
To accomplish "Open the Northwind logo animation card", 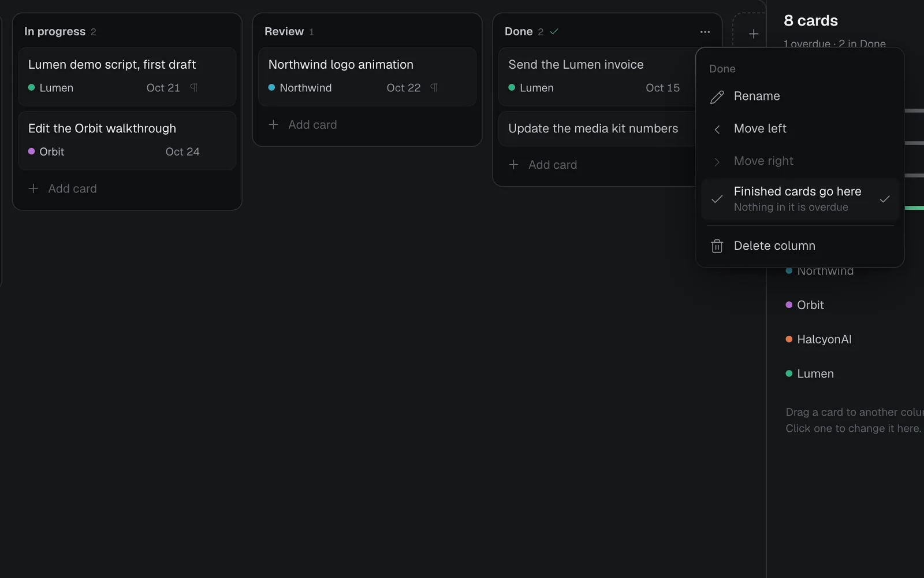I will [367, 76].
